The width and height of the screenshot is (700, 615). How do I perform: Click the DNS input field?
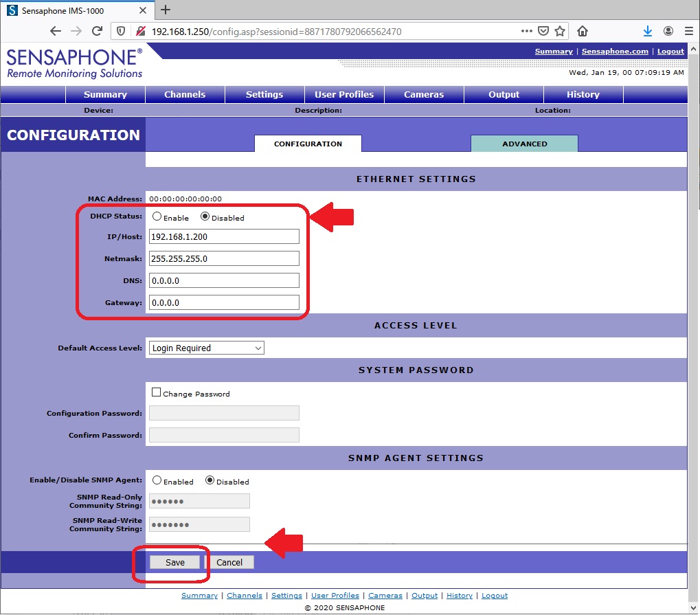224,280
